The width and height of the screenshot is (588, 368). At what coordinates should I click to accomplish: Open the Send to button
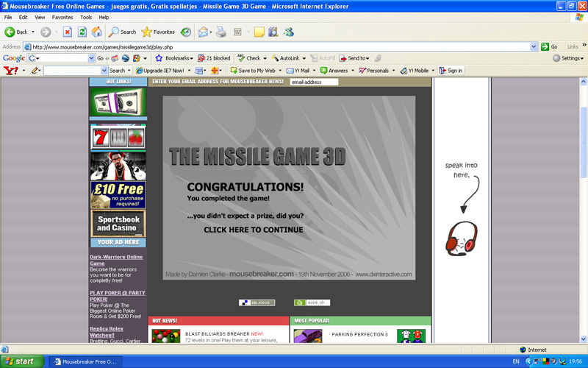(x=354, y=58)
